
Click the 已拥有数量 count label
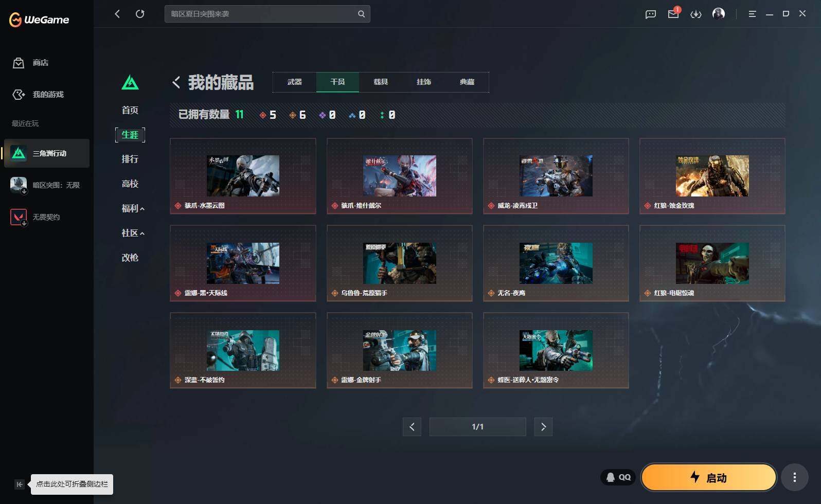[204, 115]
